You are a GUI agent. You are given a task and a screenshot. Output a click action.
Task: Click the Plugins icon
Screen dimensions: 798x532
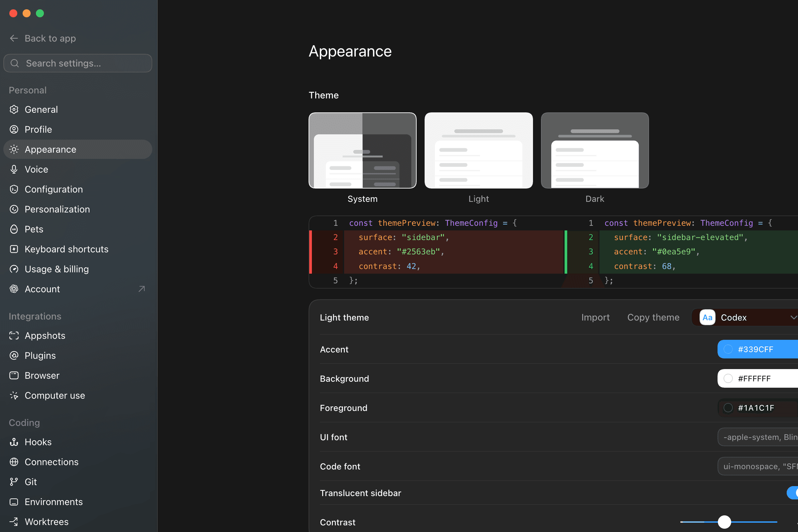[14, 355]
